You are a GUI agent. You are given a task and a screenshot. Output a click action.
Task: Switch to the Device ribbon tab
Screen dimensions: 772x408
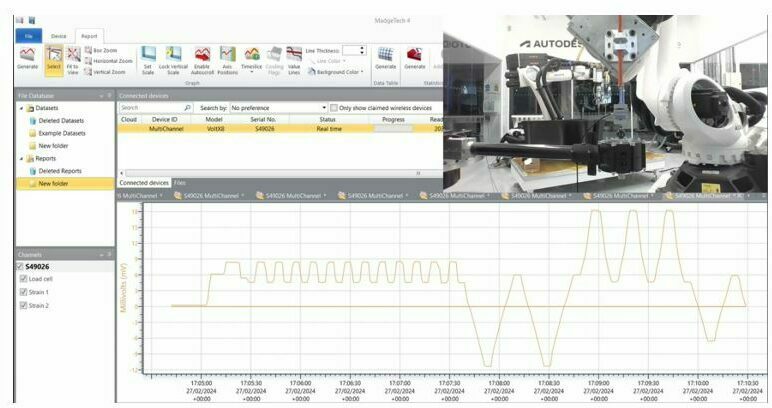[x=59, y=34]
